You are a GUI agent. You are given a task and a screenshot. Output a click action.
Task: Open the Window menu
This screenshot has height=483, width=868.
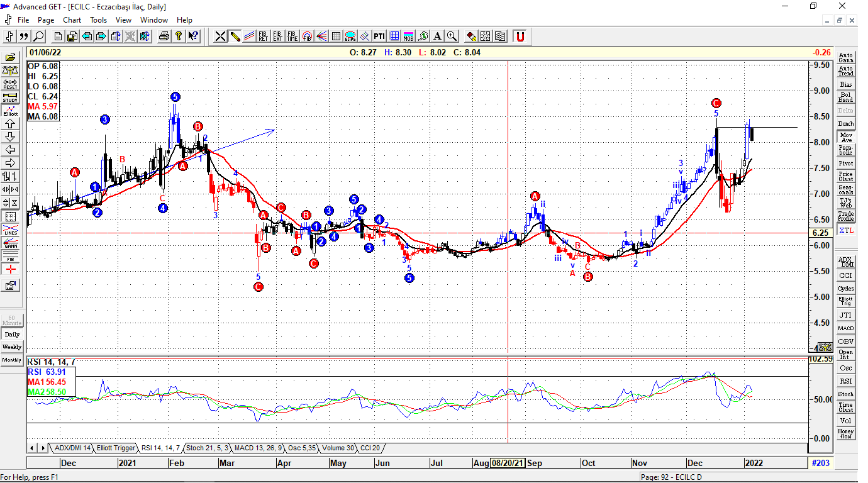154,20
